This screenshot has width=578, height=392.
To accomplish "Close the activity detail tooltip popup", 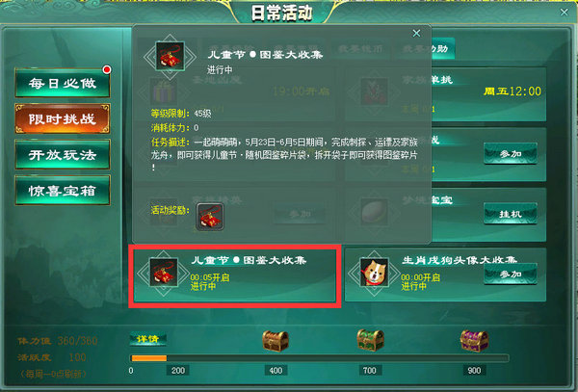I will point(416,34).
